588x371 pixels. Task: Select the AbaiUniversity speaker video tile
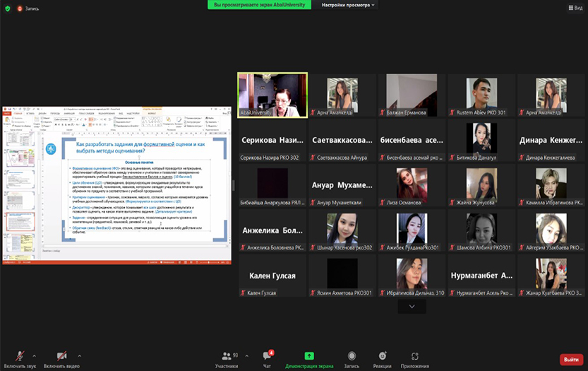pos(272,95)
